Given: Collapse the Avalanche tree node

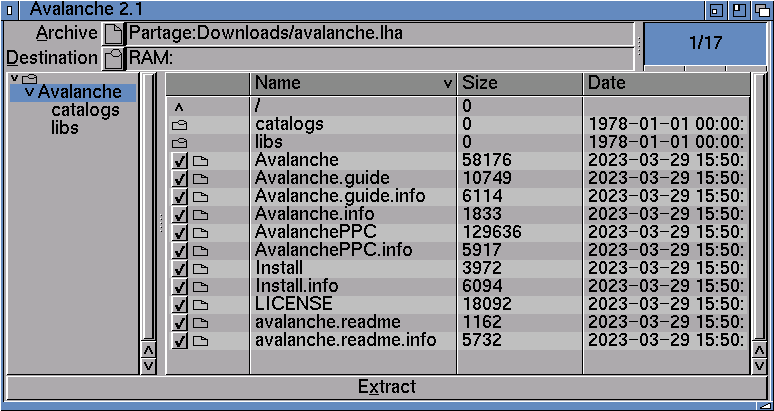Looking at the screenshot, I should (x=28, y=93).
